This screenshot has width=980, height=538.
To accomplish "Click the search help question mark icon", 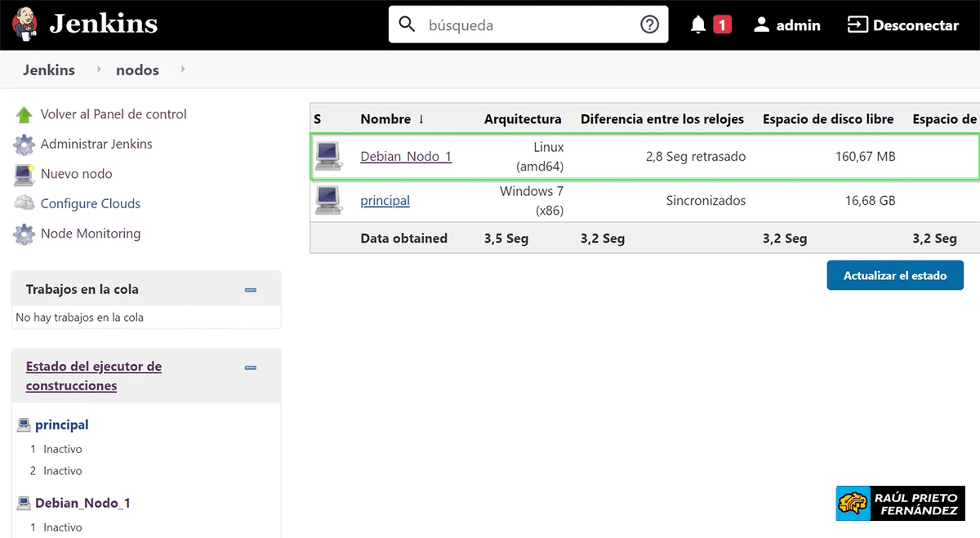I will pos(649,24).
